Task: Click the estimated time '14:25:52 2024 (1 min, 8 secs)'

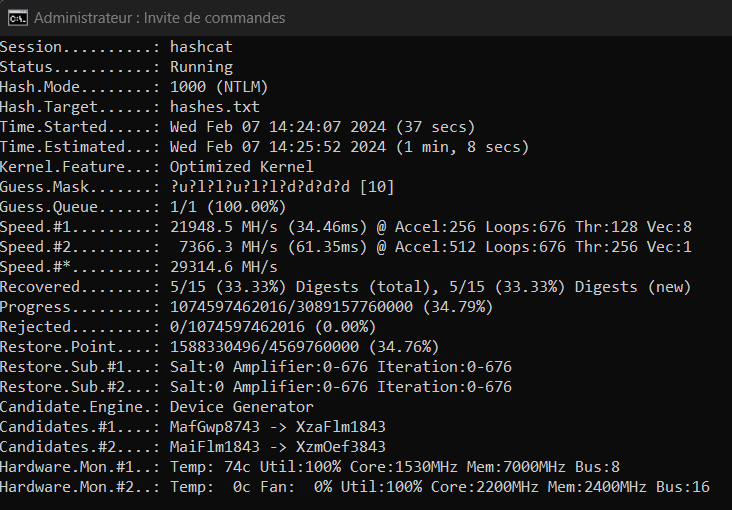Action: [399, 147]
